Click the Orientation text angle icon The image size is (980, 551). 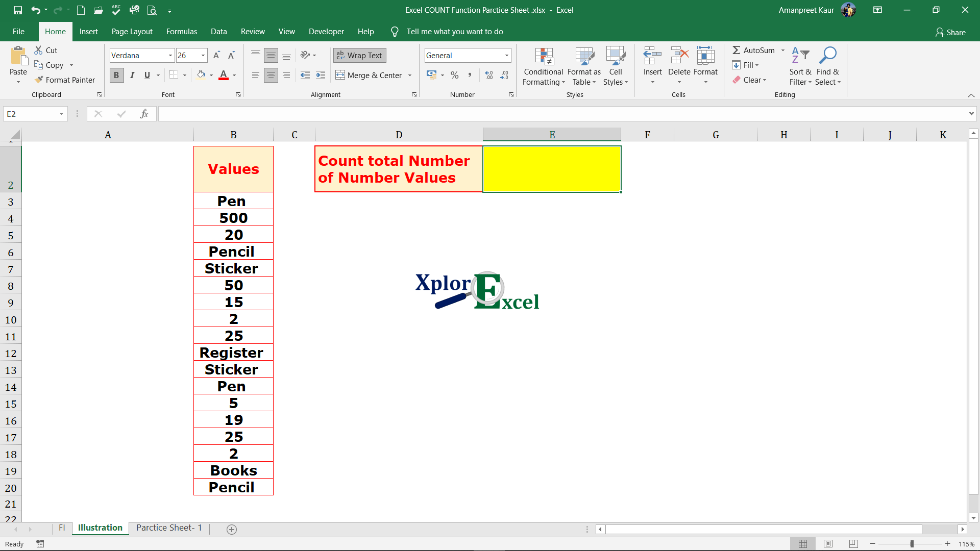point(305,55)
